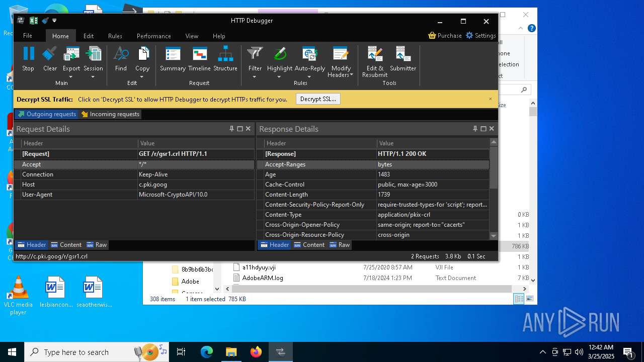Select the Outgoing requests tab
644x362 pixels.
[x=46, y=114]
